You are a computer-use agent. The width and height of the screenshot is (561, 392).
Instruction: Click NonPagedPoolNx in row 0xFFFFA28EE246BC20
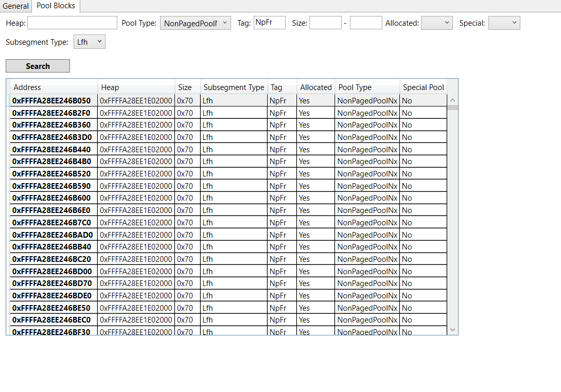point(367,259)
